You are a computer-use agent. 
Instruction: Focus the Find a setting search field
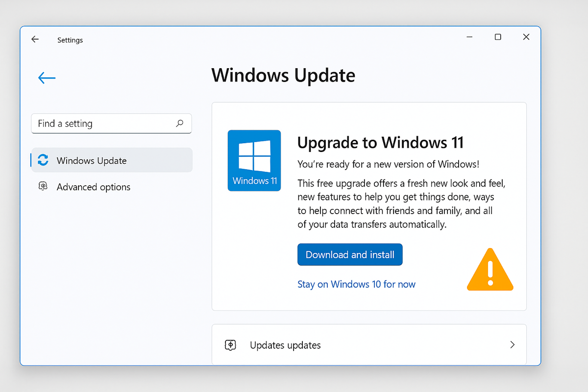(111, 123)
